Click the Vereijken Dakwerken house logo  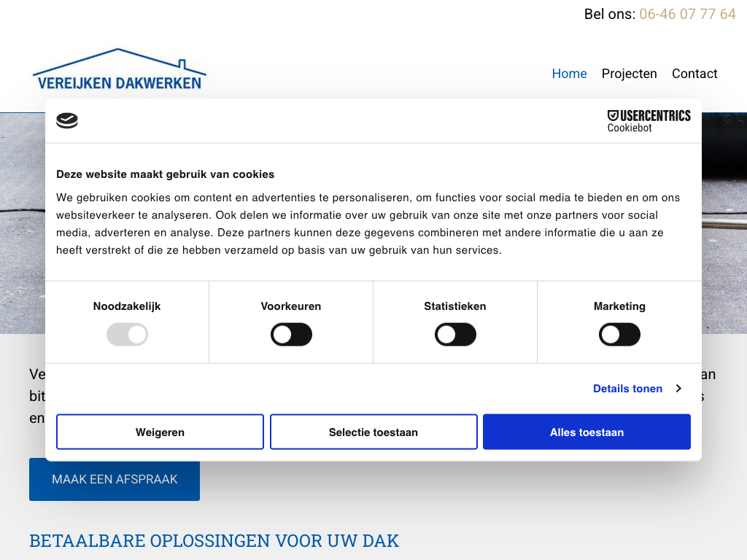(120, 71)
